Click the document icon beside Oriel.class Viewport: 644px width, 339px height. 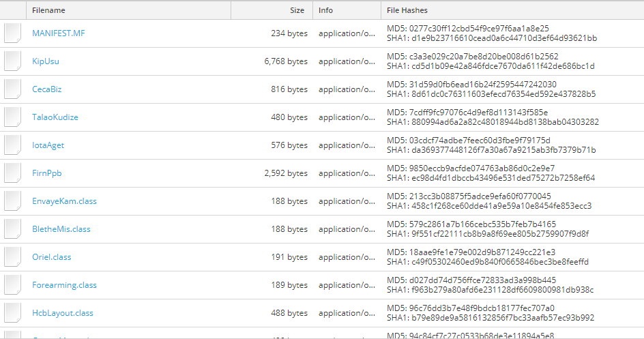[x=13, y=257]
